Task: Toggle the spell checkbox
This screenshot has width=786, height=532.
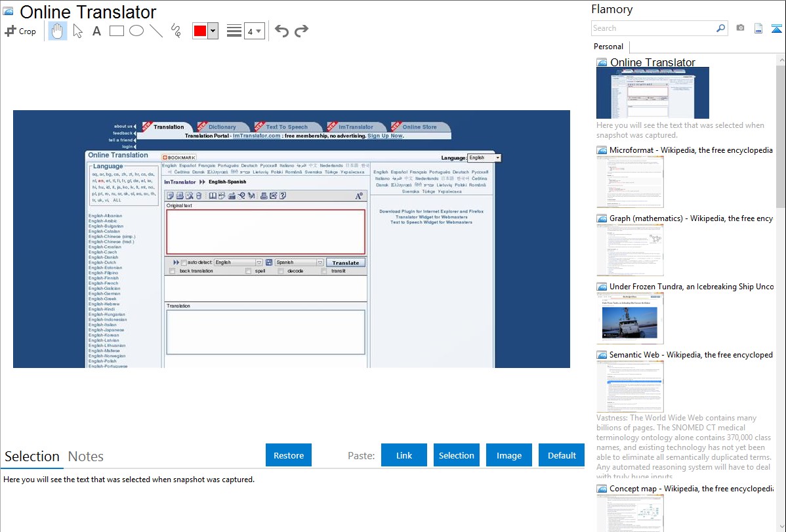Action: 248,271
